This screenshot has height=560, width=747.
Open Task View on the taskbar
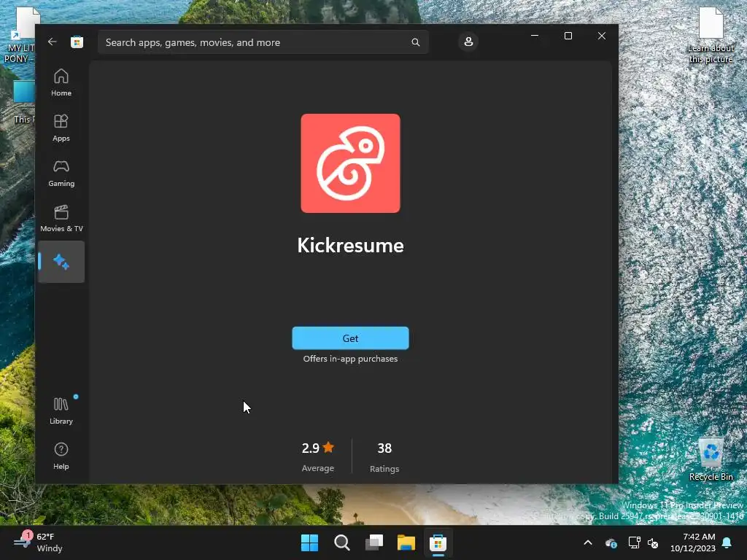click(374, 542)
